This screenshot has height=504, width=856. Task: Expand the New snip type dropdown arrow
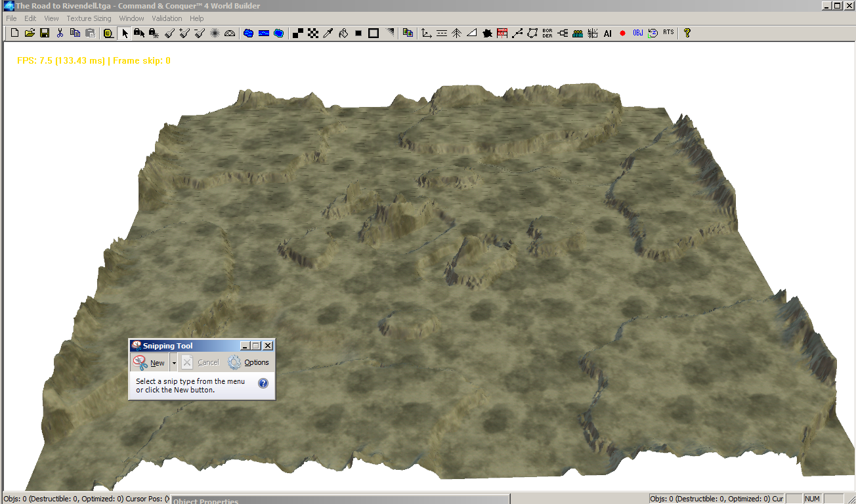pyautogui.click(x=174, y=362)
